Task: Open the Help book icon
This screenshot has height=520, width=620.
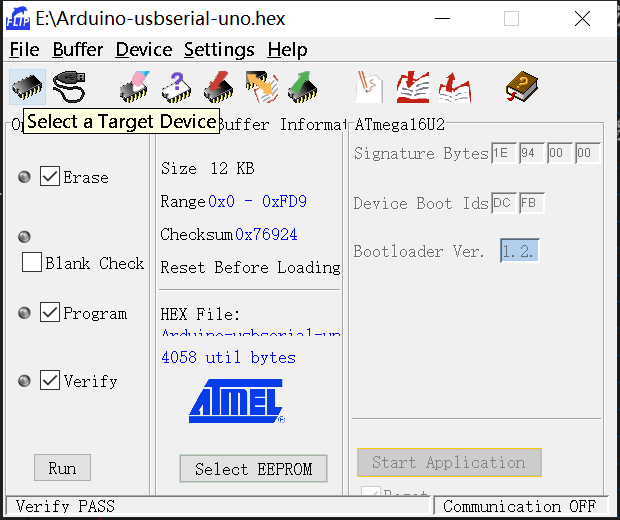Action: pyautogui.click(x=522, y=87)
